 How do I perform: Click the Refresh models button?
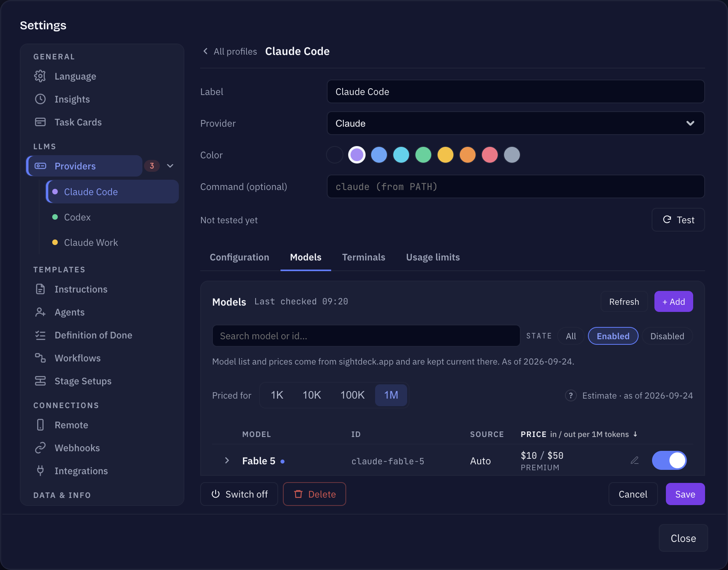[624, 302]
